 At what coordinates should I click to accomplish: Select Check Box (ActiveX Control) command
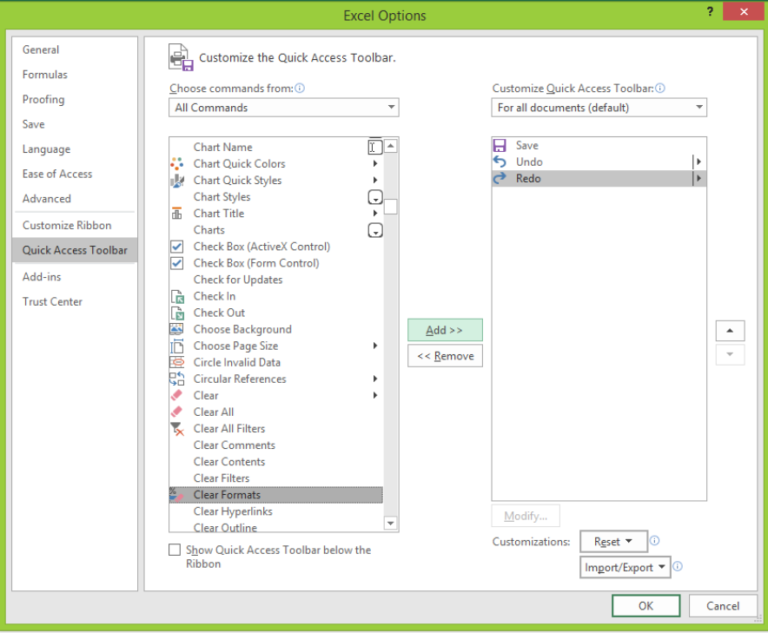coord(261,247)
